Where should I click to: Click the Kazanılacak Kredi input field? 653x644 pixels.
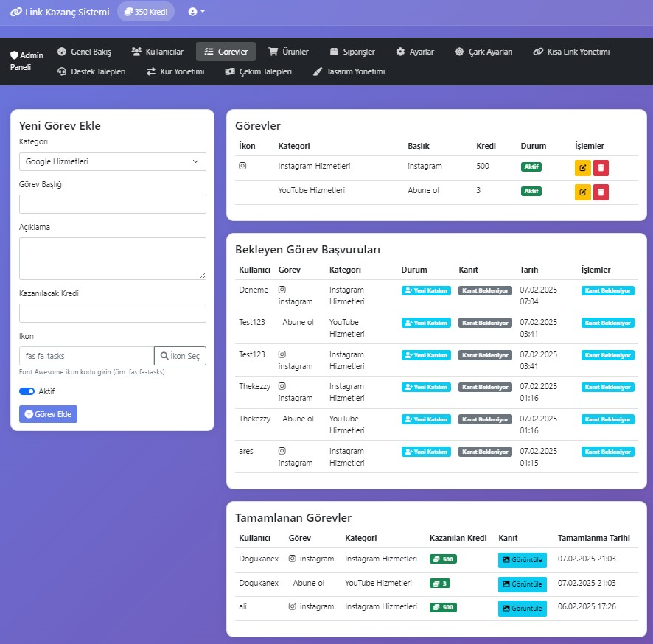tap(113, 313)
